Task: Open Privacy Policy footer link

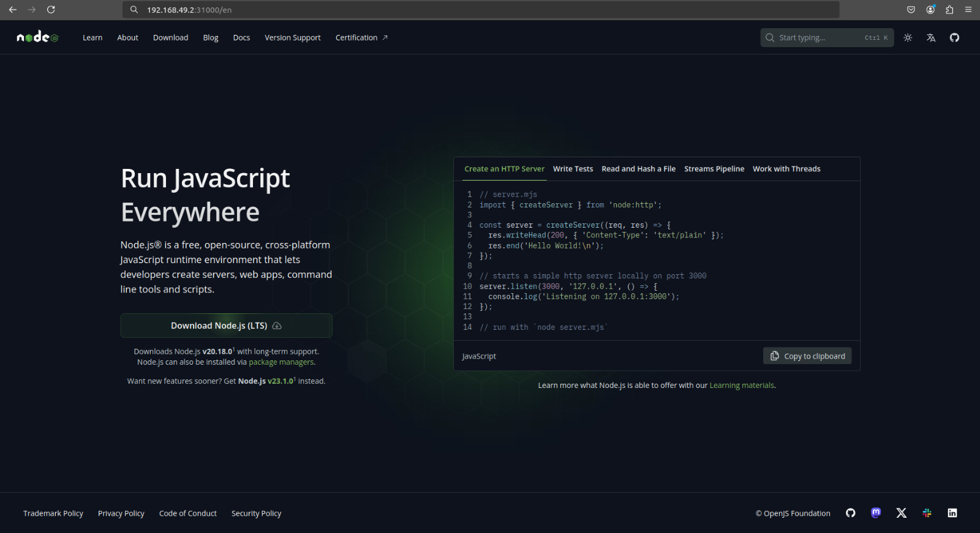Action: pyautogui.click(x=121, y=513)
